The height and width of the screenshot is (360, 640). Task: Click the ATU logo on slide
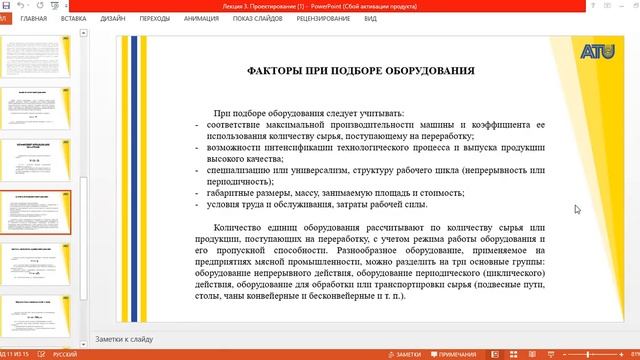pos(598,52)
